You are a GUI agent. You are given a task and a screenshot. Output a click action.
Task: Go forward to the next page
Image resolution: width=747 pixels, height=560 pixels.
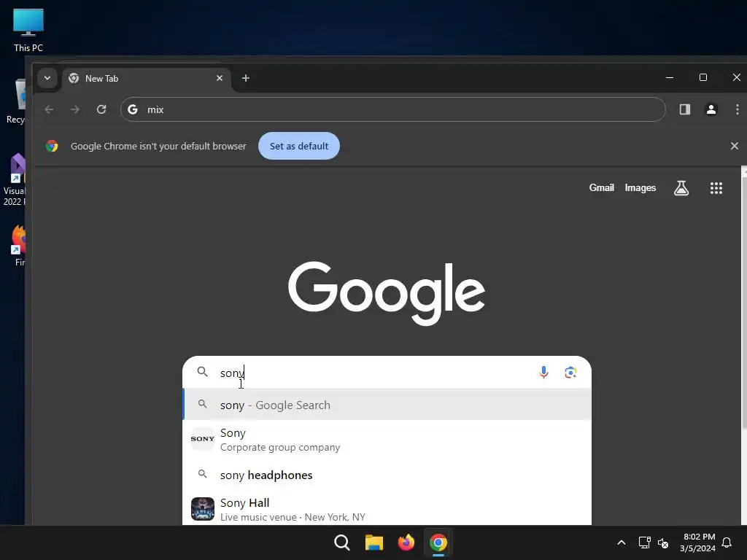[x=75, y=109]
